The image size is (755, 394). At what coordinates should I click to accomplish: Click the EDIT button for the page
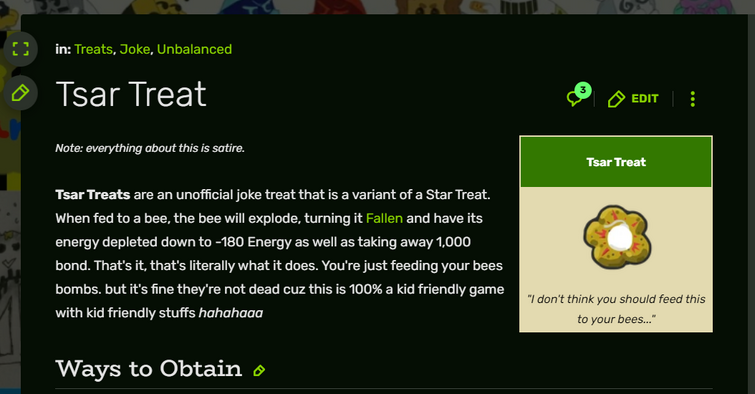pos(633,99)
